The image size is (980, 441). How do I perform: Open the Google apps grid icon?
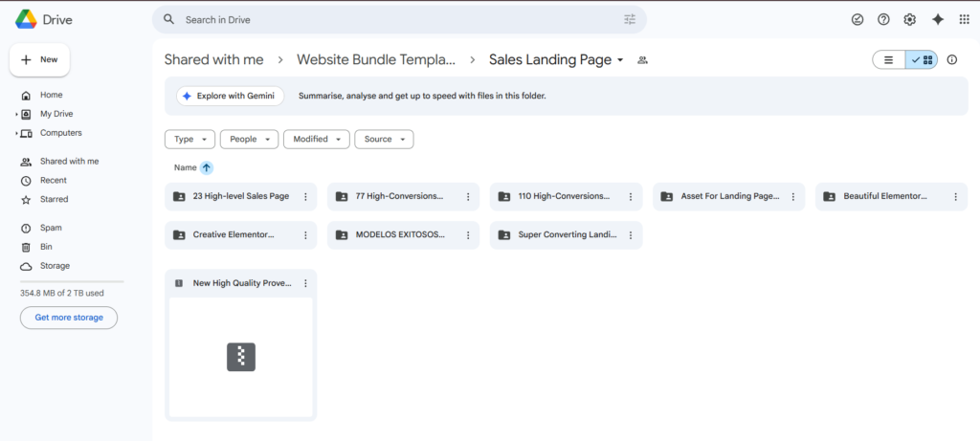(963, 19)
